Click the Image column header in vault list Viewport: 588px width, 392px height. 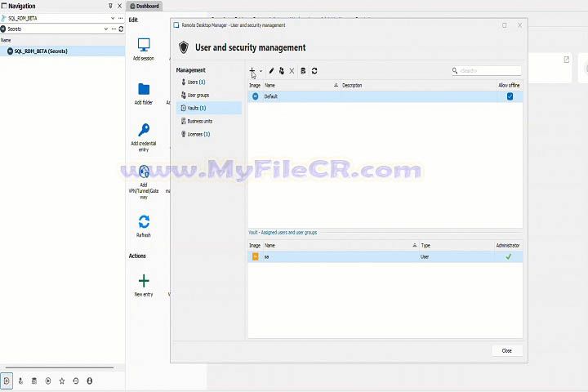coord(255,86)
